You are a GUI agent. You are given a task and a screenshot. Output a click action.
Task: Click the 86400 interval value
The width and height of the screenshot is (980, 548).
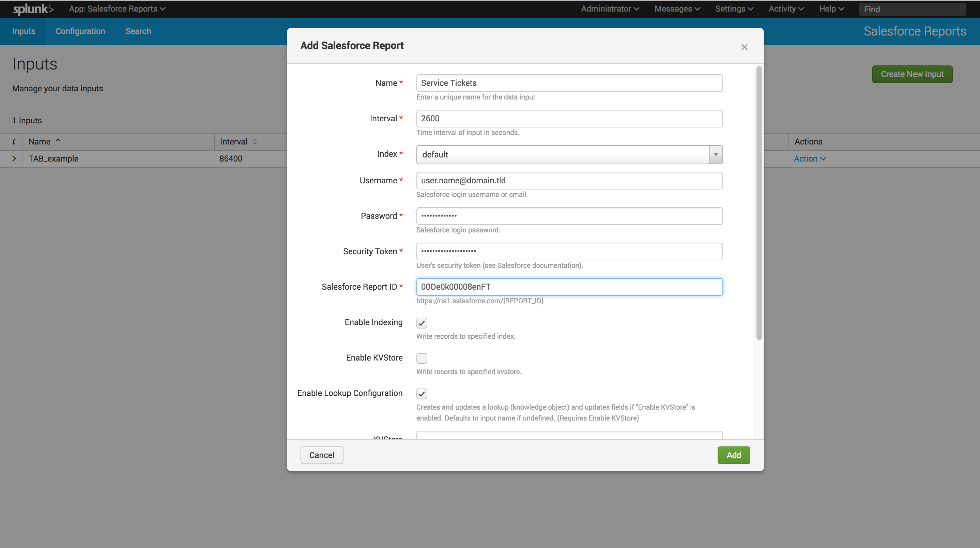(231, 159)
